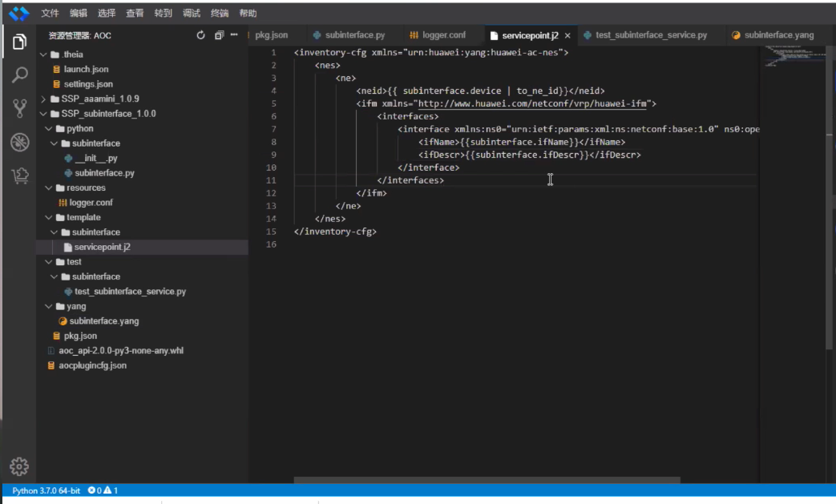
Task: Click line number 8 in gutter
Action: click(273, 143)
